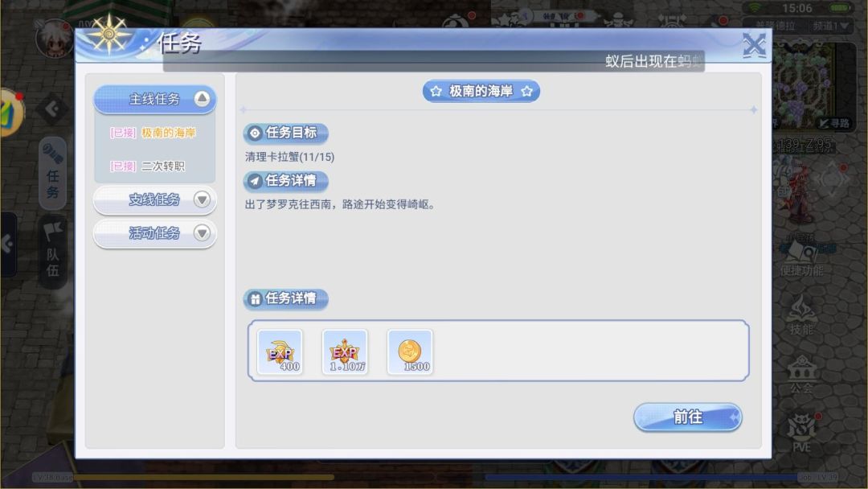Screen dimensions: 868x489
Task: Open the 频道1 channel dropdown
Action: (x=831, y=26)
